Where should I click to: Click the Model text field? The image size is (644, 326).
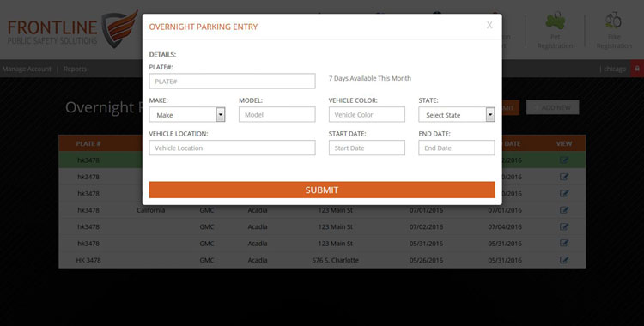point(276,115)
